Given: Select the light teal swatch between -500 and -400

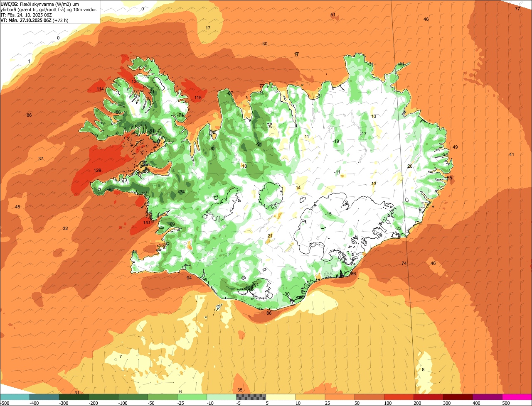Looking at the screenshot, I should tap(15, 397).
